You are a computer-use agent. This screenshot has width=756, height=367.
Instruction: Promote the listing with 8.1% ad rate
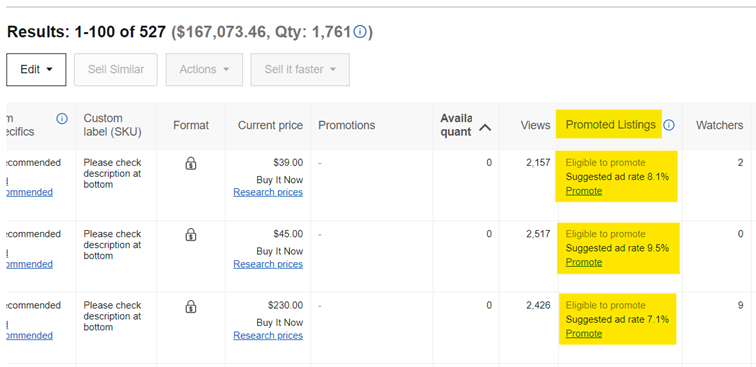(x=584, y=191)
